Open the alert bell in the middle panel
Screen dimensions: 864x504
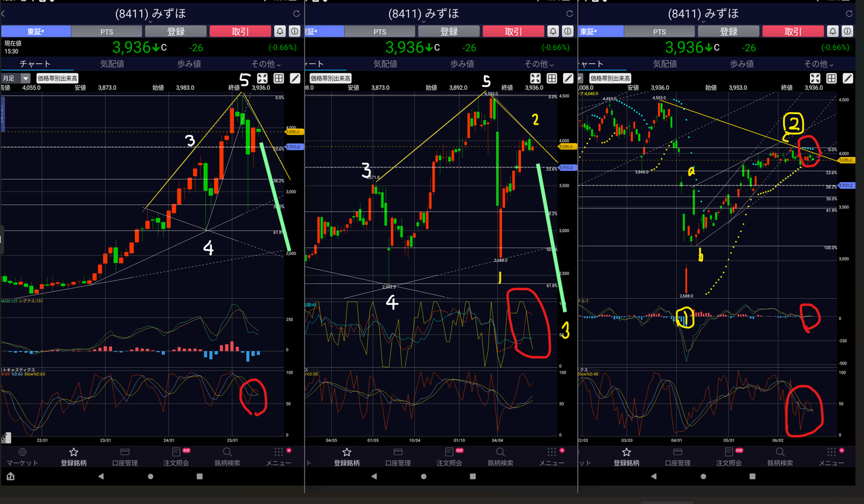552,31
